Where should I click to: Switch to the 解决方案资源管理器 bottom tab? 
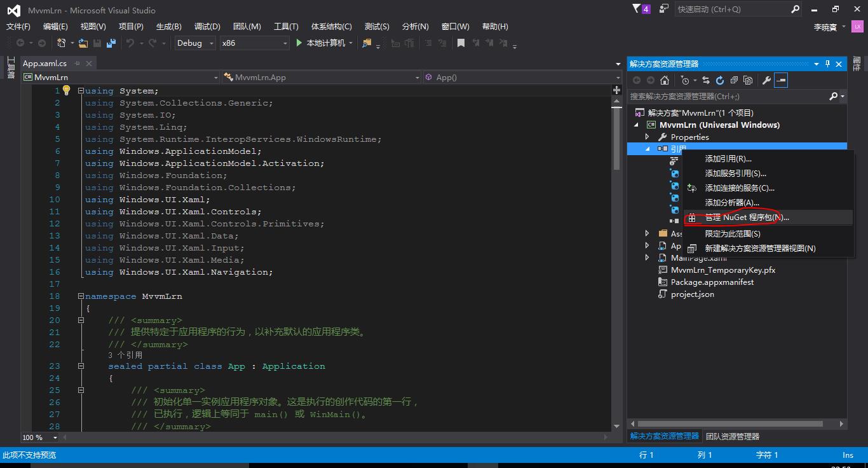pyautogui.click(x=664, y=436)
